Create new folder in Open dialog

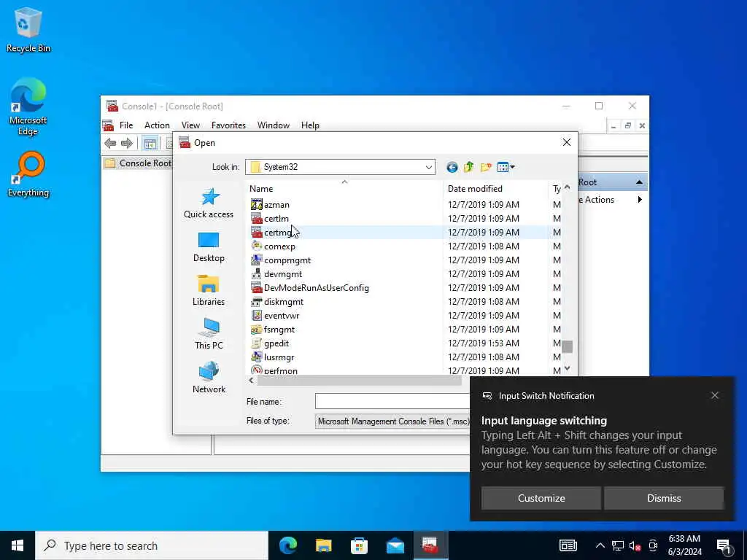pyautogui.click(x=486, y=167)
